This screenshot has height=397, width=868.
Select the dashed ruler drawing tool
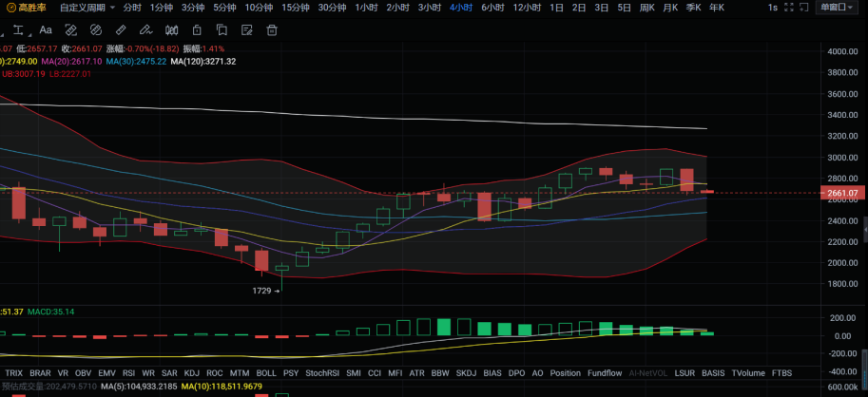pos(71,29)
